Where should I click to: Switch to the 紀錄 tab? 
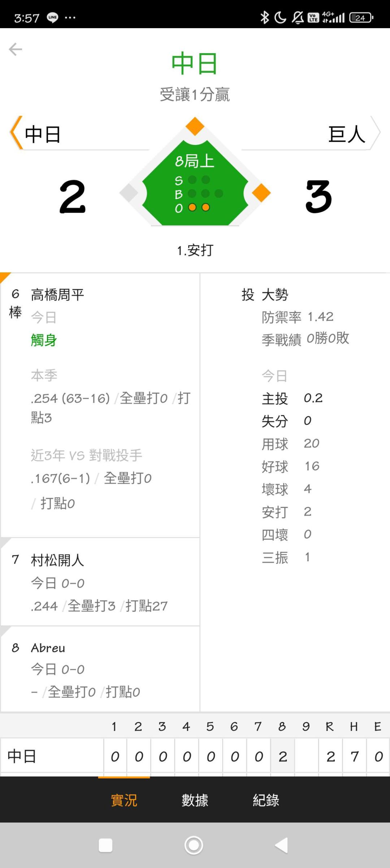266,800
